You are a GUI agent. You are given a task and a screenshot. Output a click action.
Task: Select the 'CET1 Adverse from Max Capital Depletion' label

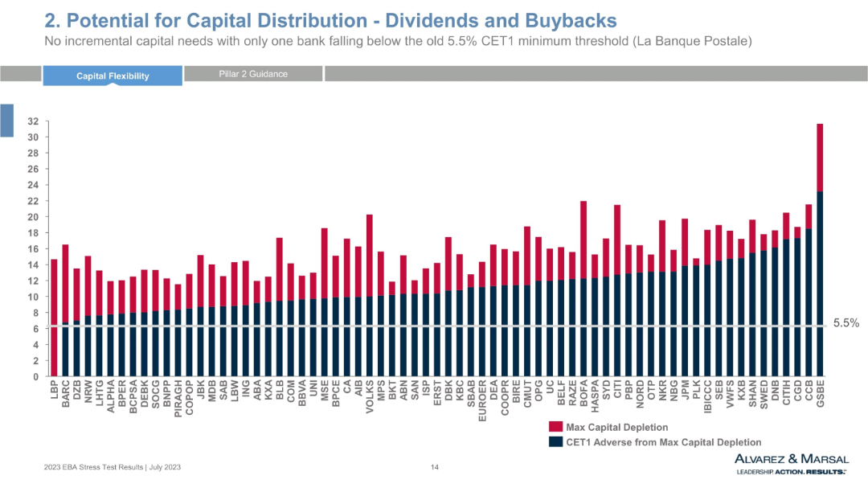click(663, 442)
